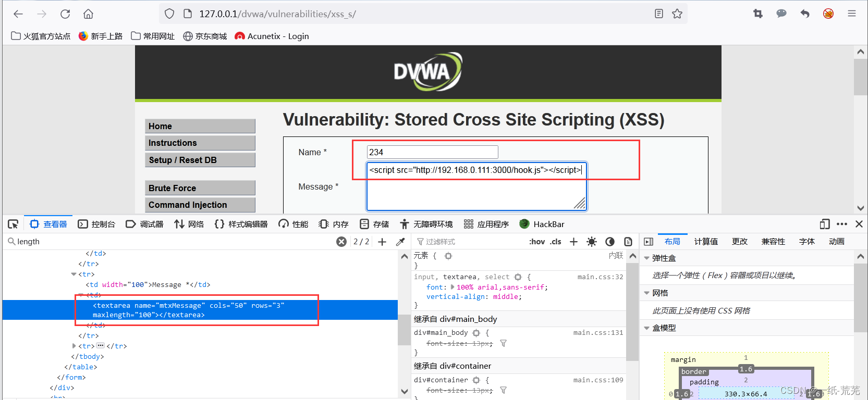
Task: Open the orange blocked extension icon
Action: (x=828, y=14)
